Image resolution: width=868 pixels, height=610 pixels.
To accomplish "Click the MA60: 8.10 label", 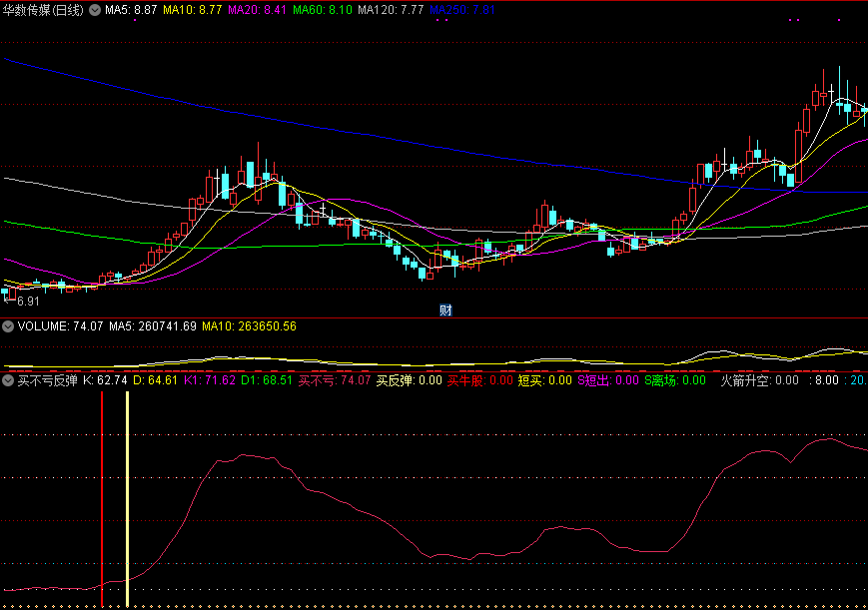I will point(323,10).
